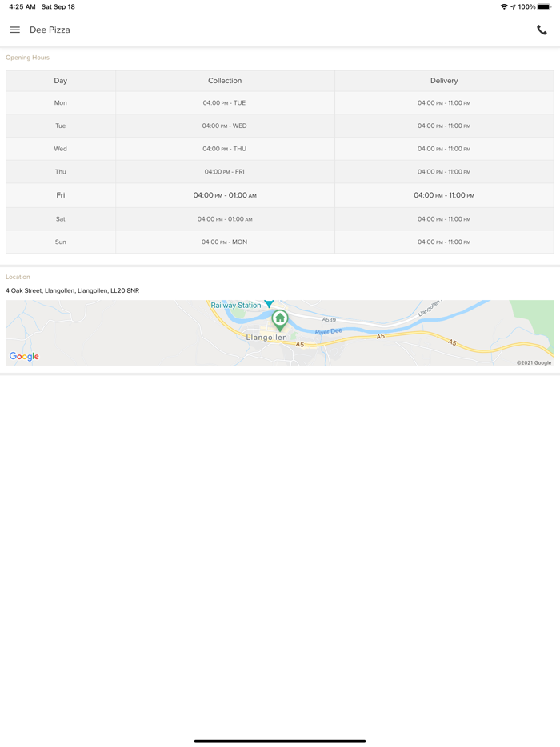Tap the 4 Oak Street address
The width and height of the screenshot is (560, 747).
point(73,291)
